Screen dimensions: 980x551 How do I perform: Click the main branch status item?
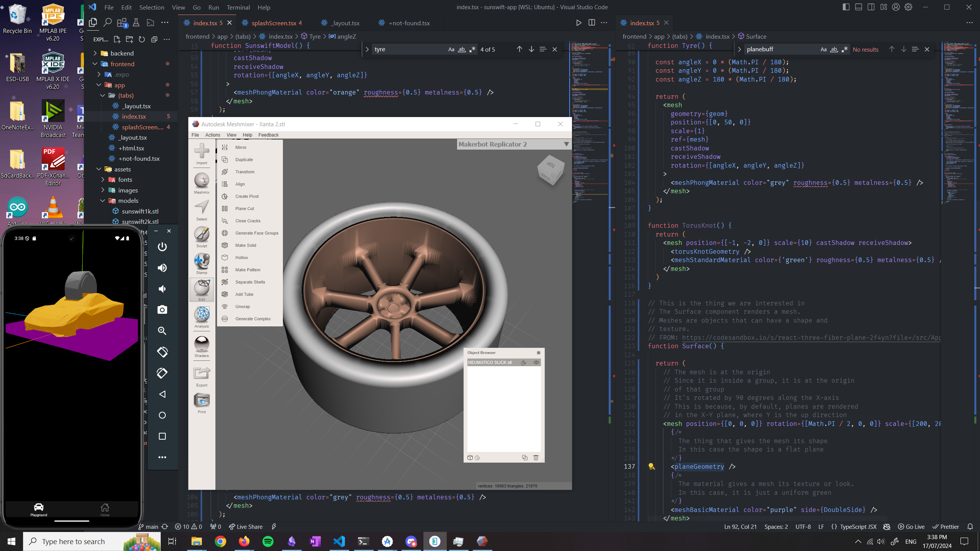click(148, 527)
